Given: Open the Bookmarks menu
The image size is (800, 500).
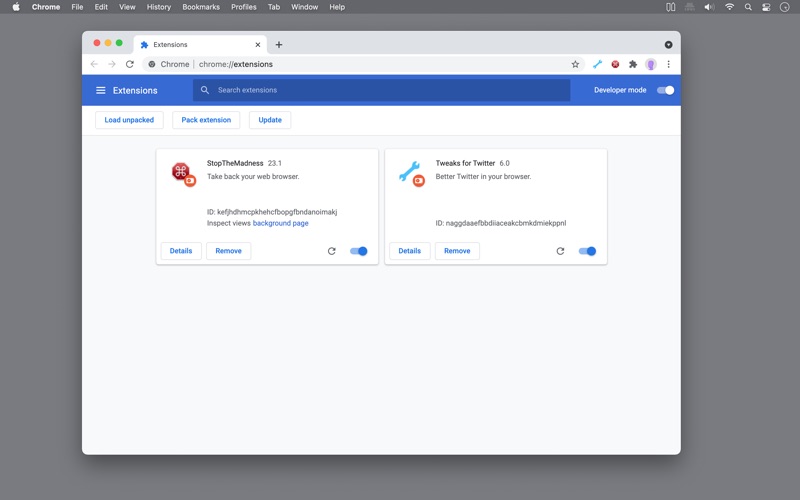Looking at the screenshot, I should [x=201, y=7].
